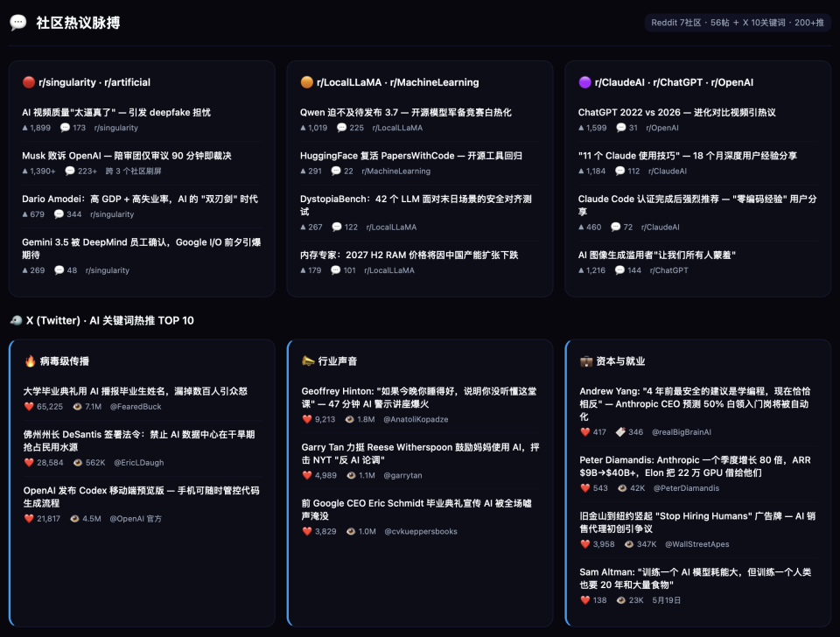Image resolution: width=840 pixels, height=637 pixels.
Task: Click the upvote arrow showing 1,599
Action: click(581, 128)
